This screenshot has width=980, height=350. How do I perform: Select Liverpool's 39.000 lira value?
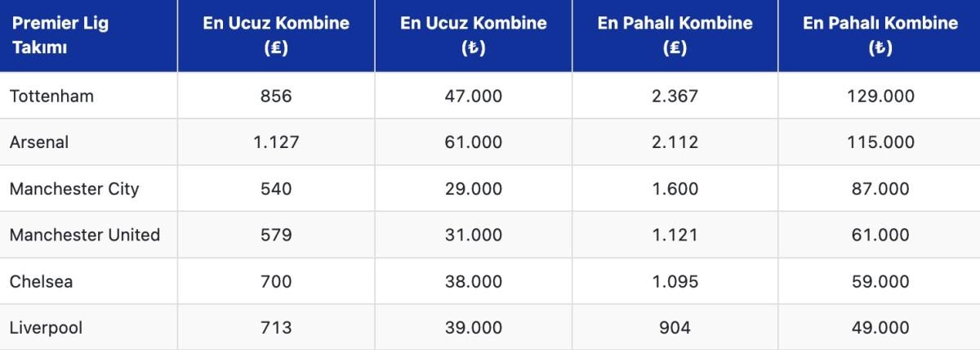pos(473,328)
